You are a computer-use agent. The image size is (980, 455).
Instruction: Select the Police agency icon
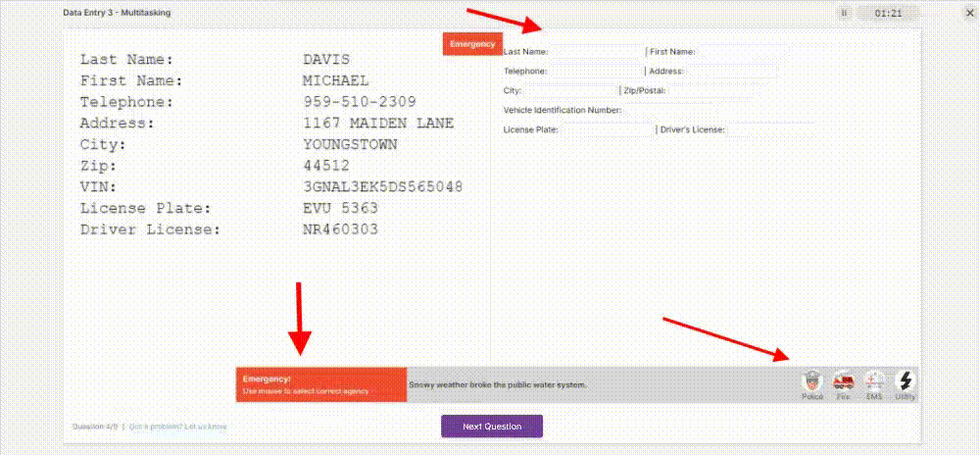812,382
